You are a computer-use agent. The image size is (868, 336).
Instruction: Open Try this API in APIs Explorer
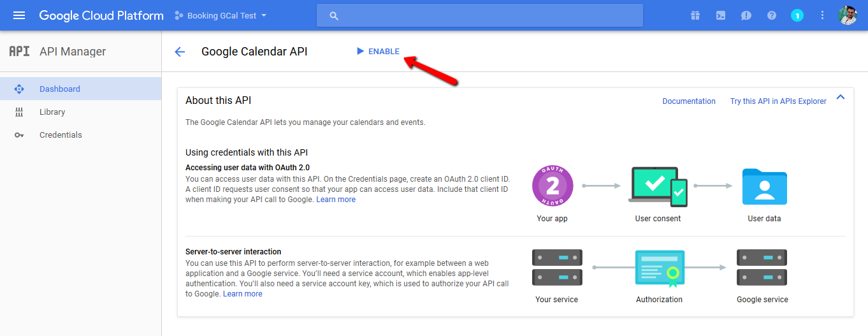(778, 101)
